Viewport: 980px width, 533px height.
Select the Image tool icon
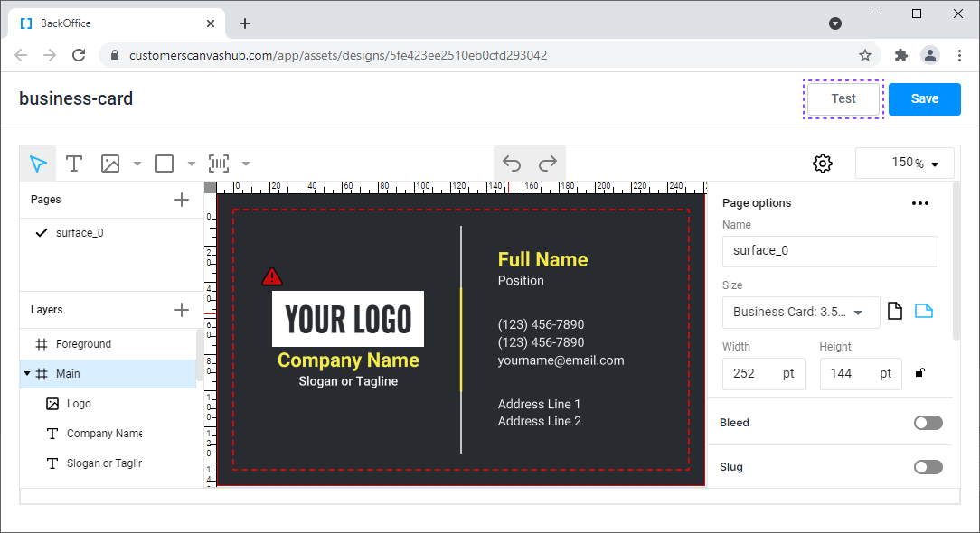(110, 164)
